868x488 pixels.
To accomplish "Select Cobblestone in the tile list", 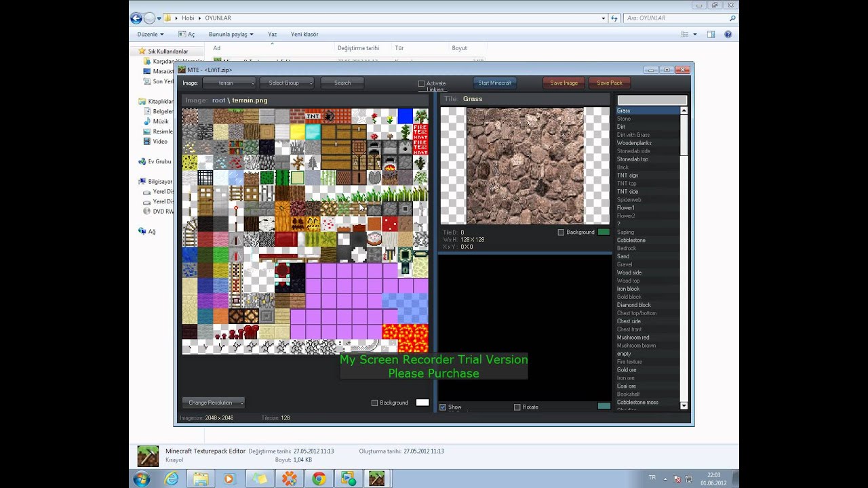I will tap(631, 240).
